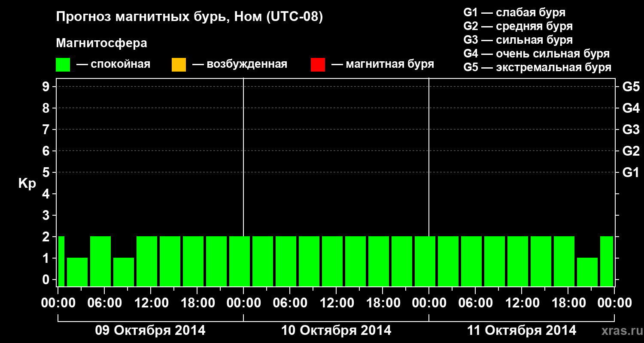
Task: Select the orange 'возбужденная' legend swatch
Action: point(179,65)
